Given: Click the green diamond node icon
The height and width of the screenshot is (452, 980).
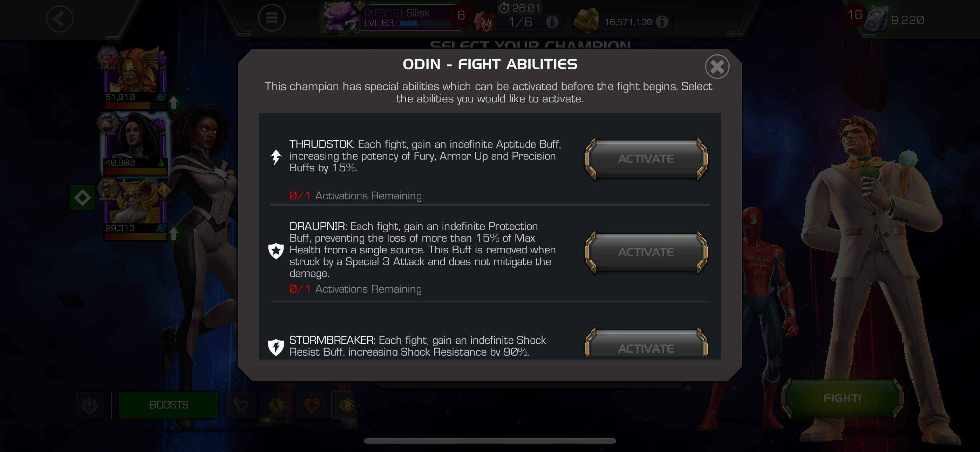Looking at the screenshot, I should click(82, 198).
